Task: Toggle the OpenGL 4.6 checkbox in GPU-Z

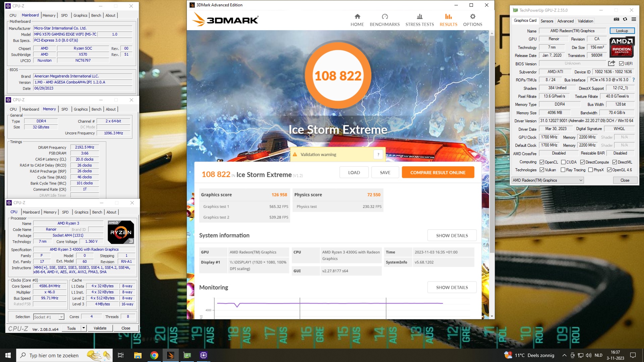Action: click(609, 170)
